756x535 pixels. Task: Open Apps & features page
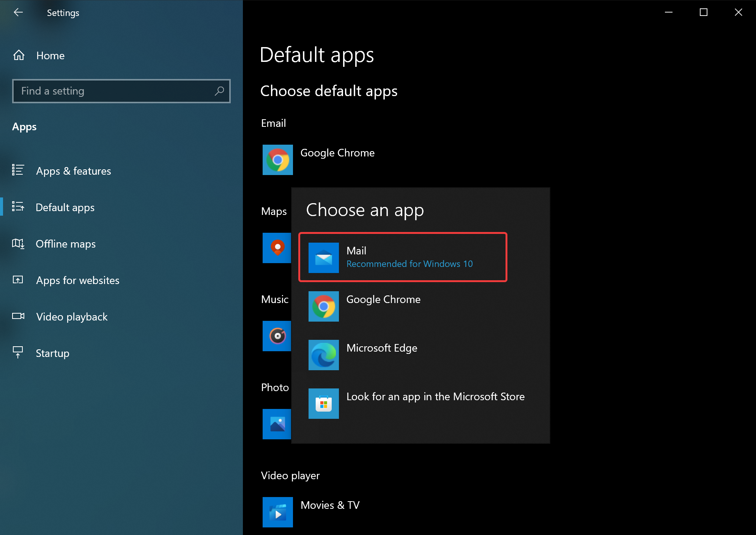click(x=121, y=171)
